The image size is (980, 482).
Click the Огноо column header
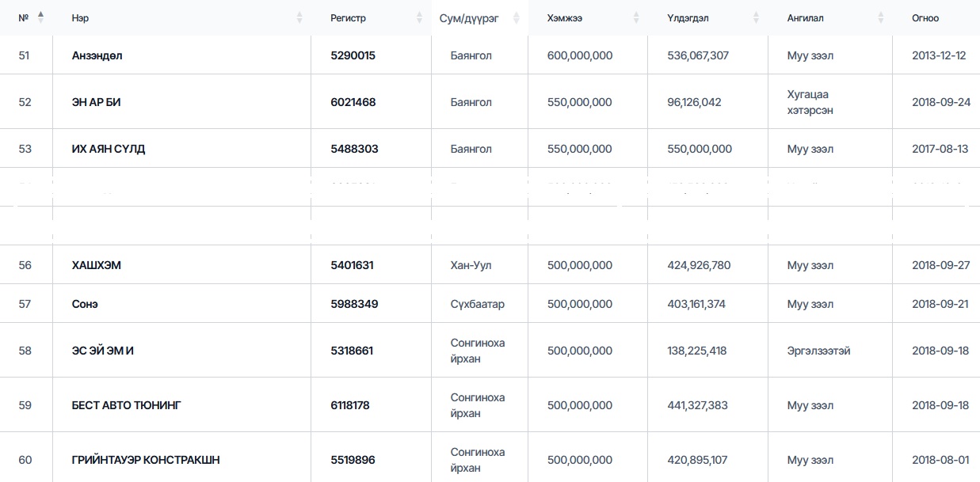pyautogui.click(x=925, y=18)
